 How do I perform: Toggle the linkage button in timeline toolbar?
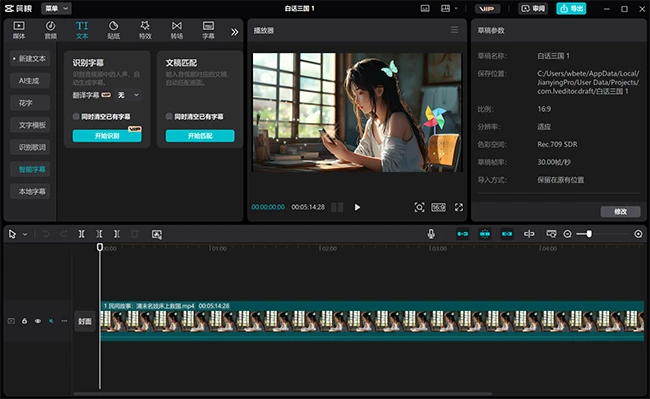coord(507,234)
